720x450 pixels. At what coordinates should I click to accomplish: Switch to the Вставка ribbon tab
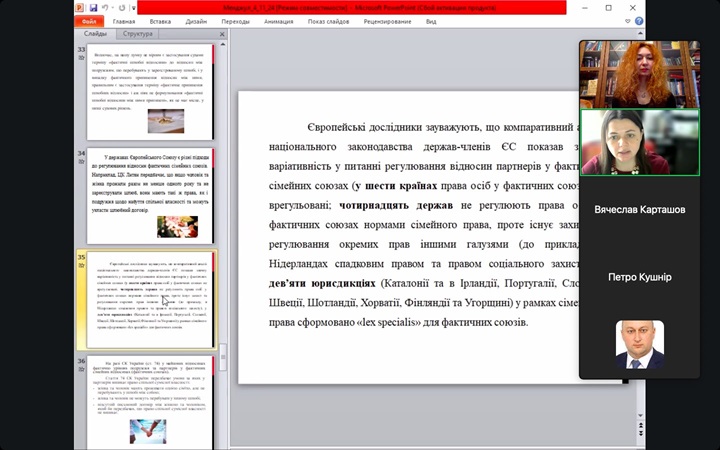coord(160,20)
